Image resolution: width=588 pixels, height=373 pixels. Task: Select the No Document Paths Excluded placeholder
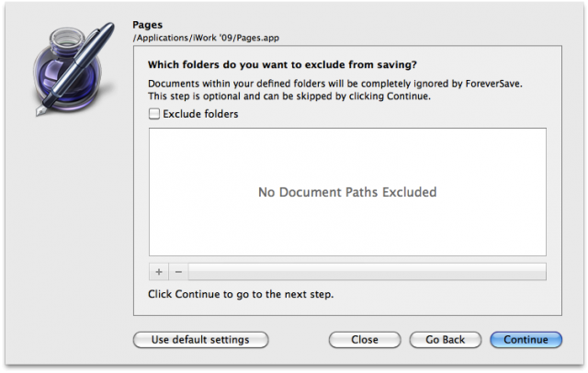(347, 192)
